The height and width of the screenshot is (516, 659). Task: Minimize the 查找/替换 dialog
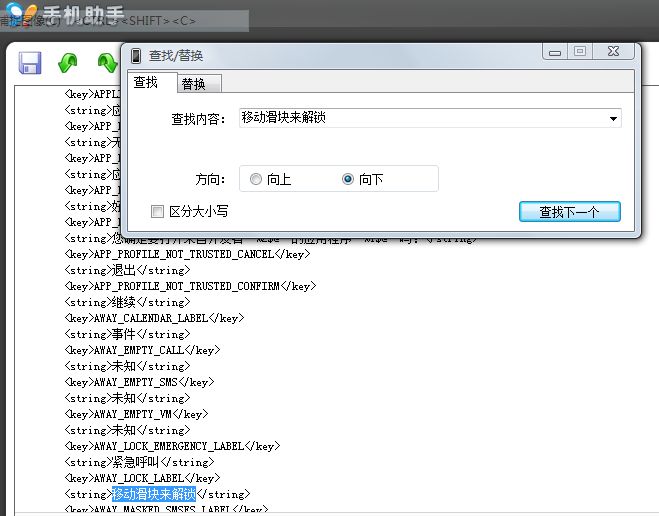(555, 52)
